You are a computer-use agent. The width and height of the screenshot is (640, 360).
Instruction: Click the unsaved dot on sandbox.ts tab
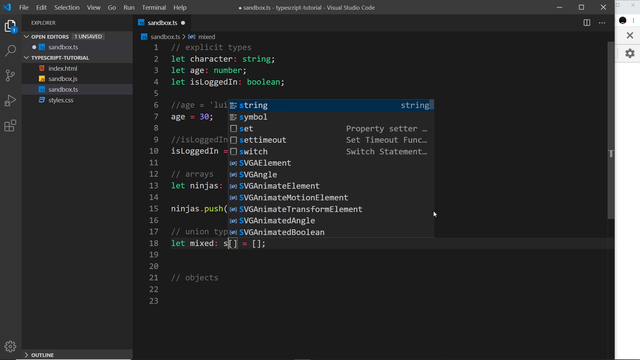pos(183,23)
